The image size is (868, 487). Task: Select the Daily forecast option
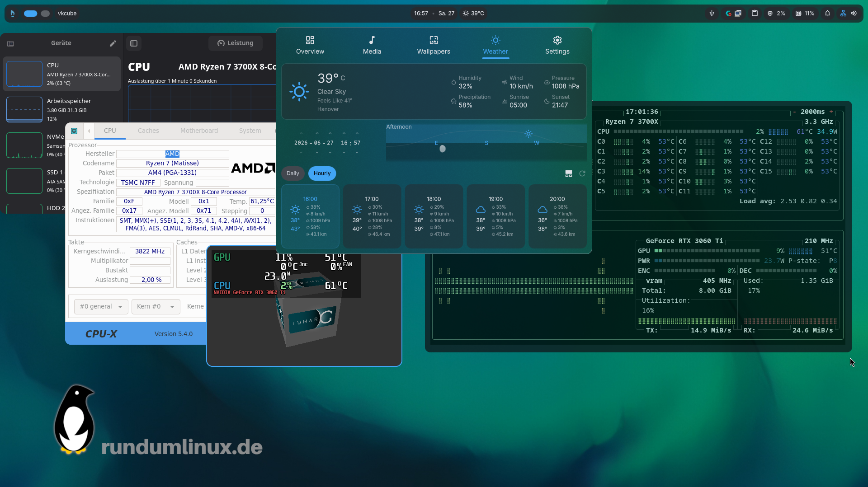pos(292,173)
